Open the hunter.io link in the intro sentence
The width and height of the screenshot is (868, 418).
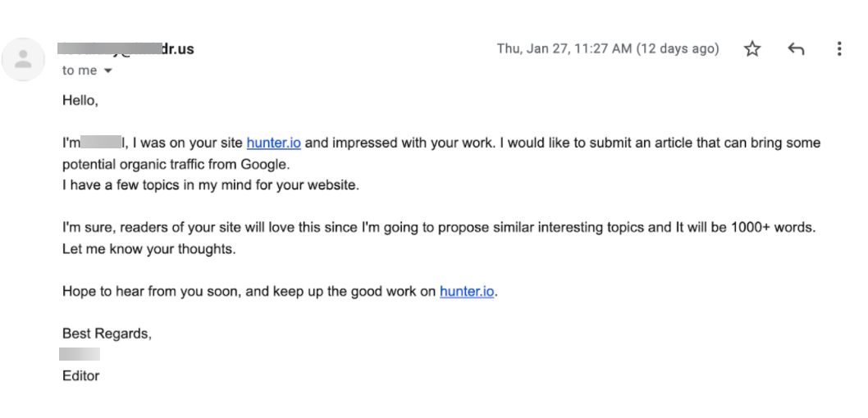(273, 143)
